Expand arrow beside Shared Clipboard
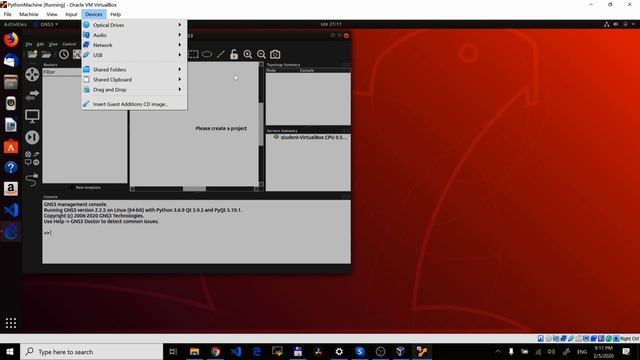 180,80
